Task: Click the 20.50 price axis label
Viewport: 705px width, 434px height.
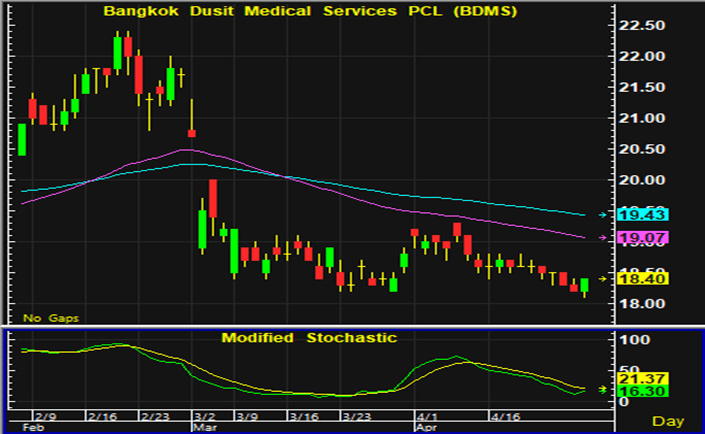Action: tap(642, 149)
